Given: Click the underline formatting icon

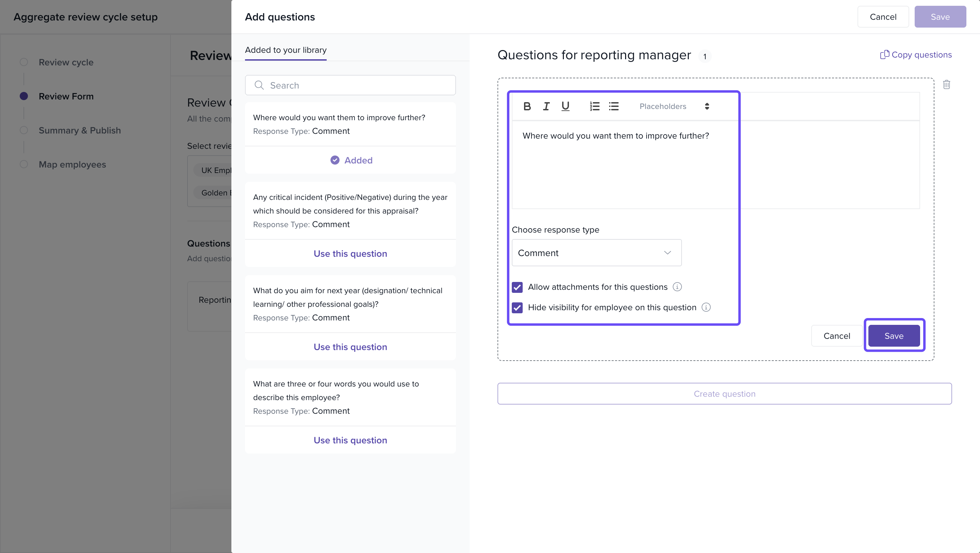Looking at the screenshot, I should (565, 106).
